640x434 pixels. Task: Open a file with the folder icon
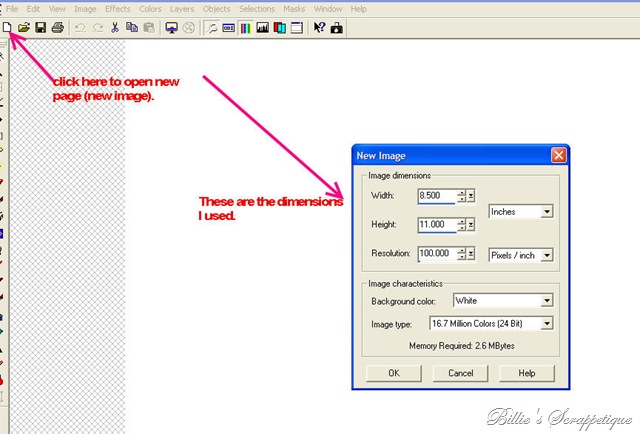pos(24,28)
